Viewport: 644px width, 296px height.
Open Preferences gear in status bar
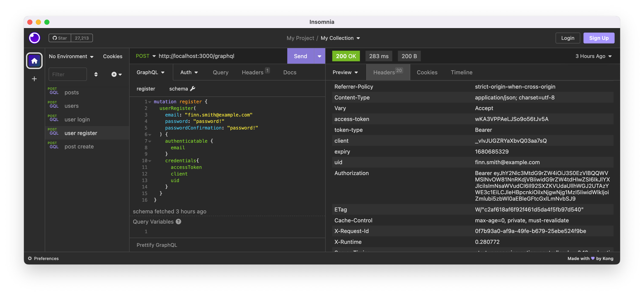30,258
